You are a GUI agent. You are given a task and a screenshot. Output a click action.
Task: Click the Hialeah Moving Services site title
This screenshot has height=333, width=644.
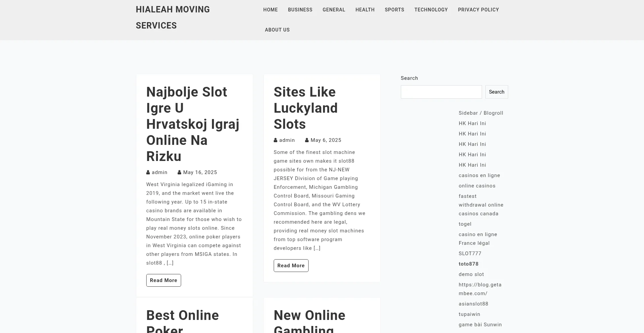pos(173,17)
